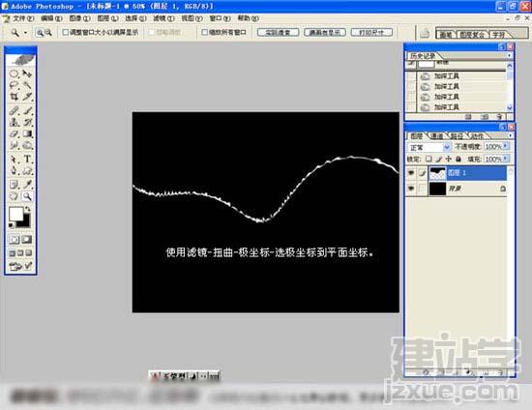Choose the Crop tool
532x410 pixels.
pos(14,97)
